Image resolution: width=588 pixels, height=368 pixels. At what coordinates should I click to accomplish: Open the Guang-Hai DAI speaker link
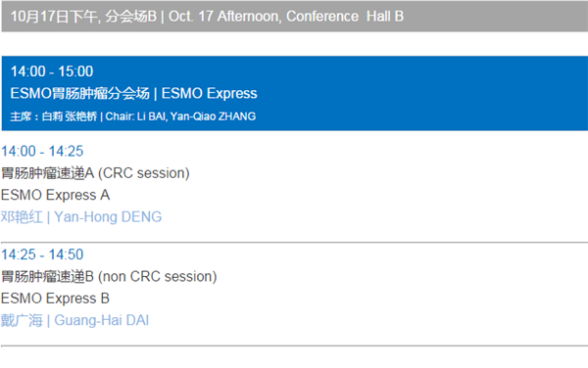click(x=74, y=320)
